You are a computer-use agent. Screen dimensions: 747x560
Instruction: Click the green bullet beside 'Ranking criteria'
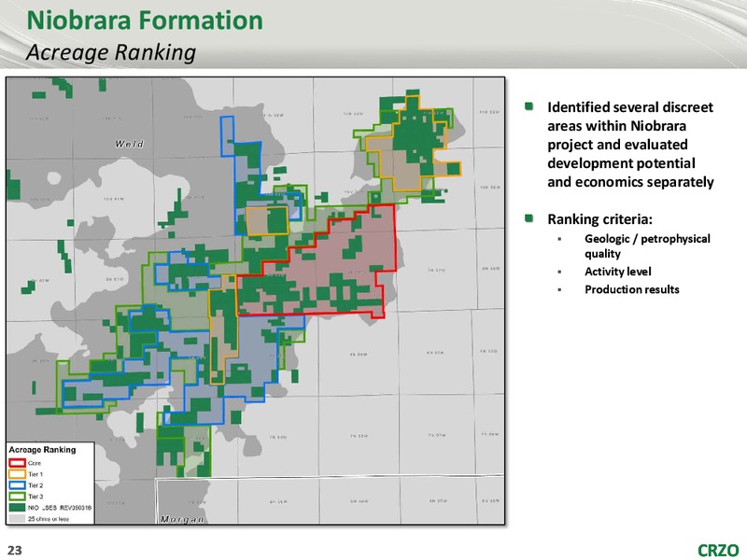529,218
